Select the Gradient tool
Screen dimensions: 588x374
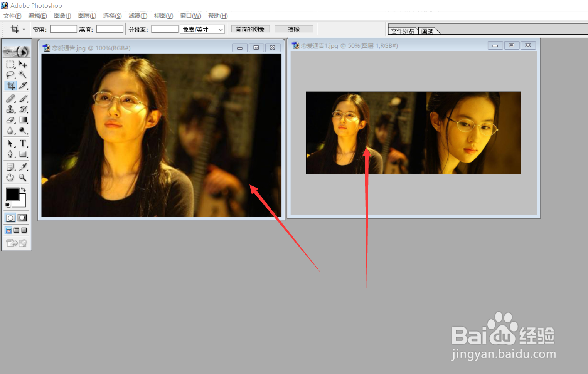[x=23, y=120]
